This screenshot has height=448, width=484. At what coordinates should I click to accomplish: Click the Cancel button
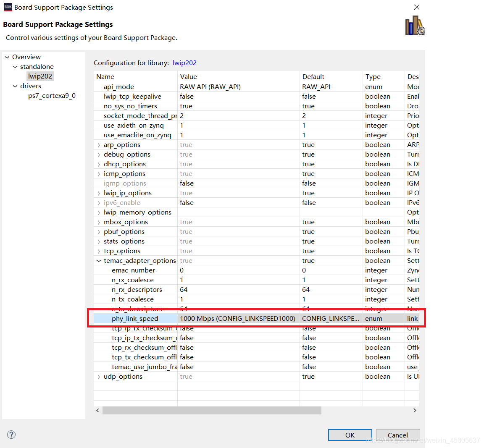[397, 435]
